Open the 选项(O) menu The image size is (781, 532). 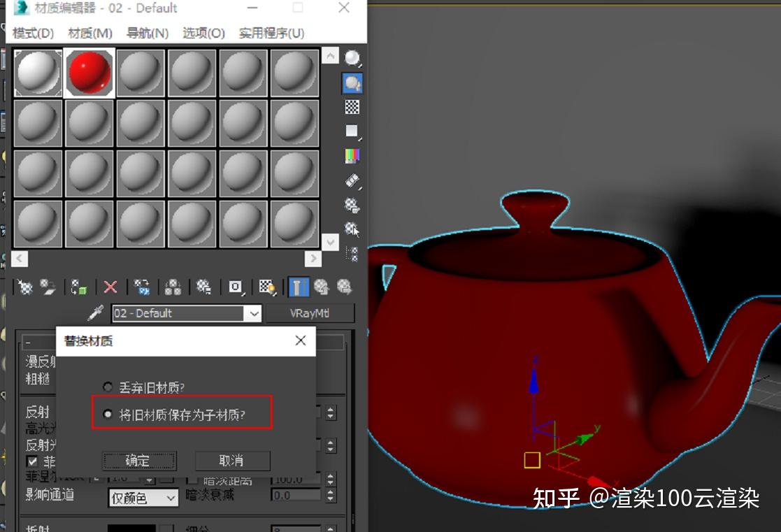(x=203, y=32)
